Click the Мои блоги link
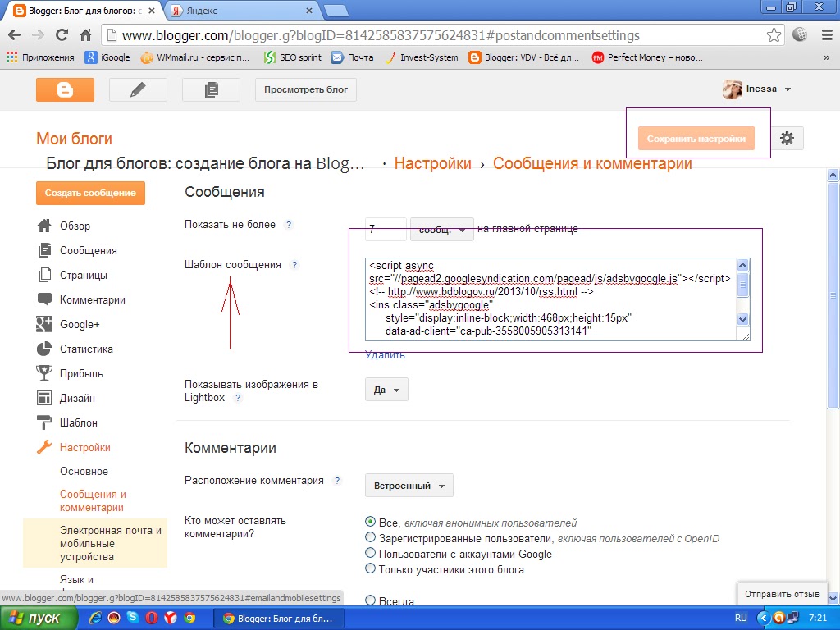Image resolution: width=840 pixels, height=630 pixels. click(x=74, y=138)
